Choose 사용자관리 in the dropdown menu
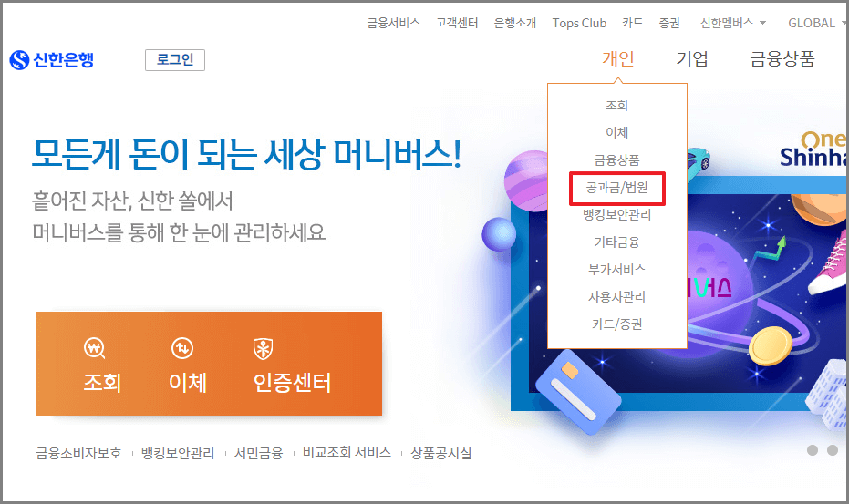The width and height of the screenshot is (849, 504). tap(616, 297)
